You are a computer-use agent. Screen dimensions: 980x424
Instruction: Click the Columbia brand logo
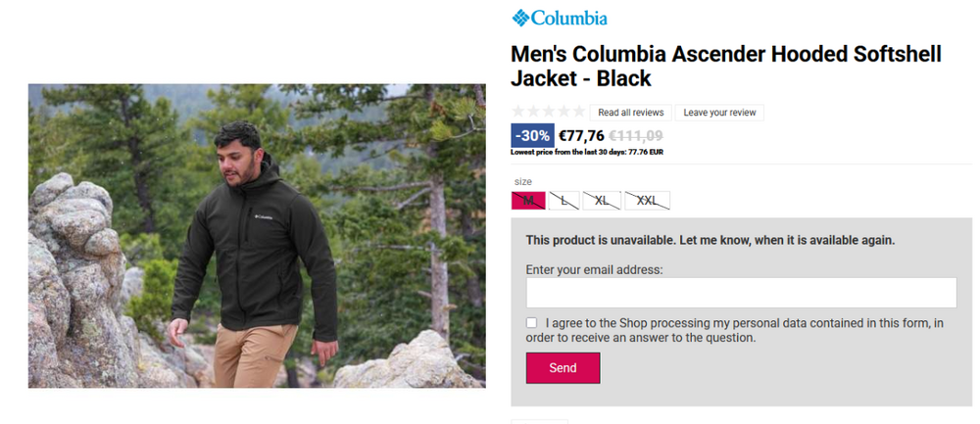(x=560, y=18)
